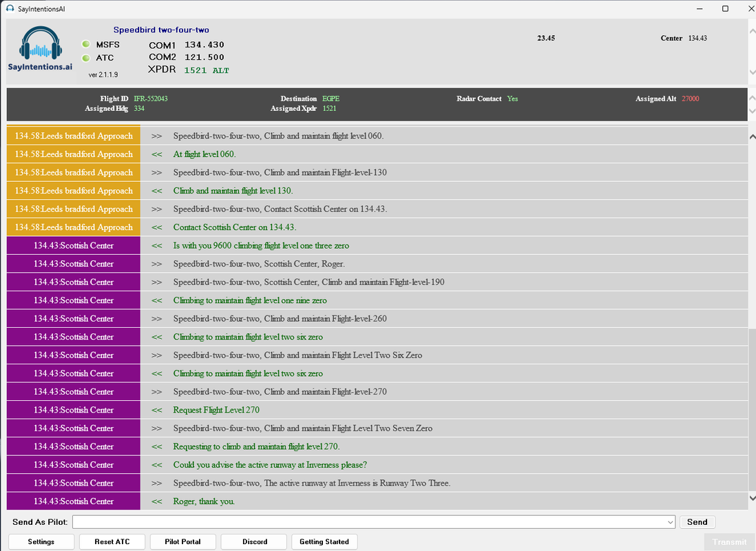The width and height of the screenshot is (756, 551).
Task: Click the top header panel scroll up arrow
Action: (752, 31)
